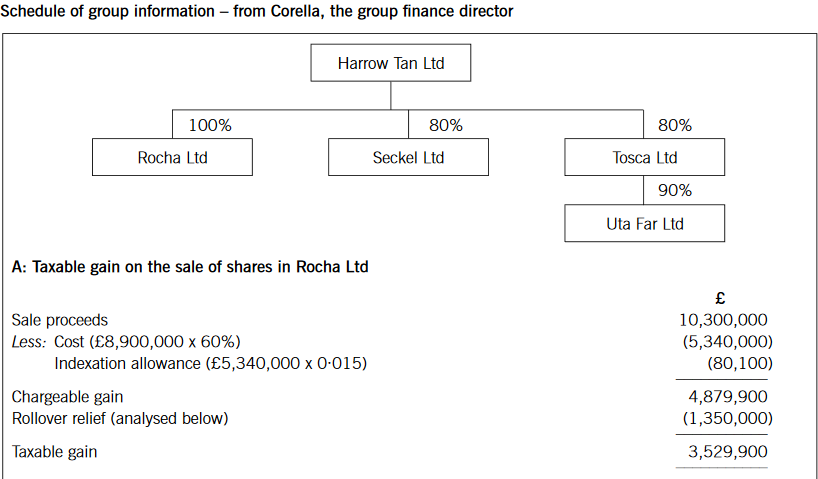
Task: Click the Seckel Ltd box
Action: (x=408, y=158)
